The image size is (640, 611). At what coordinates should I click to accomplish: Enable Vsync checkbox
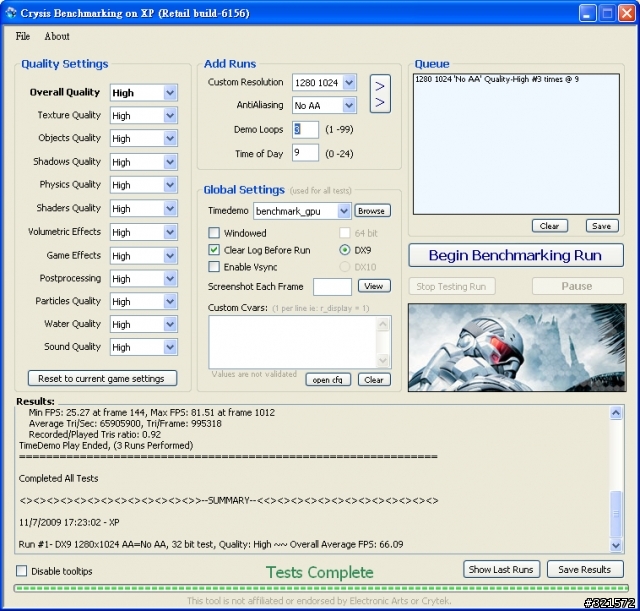pos(214,267)
